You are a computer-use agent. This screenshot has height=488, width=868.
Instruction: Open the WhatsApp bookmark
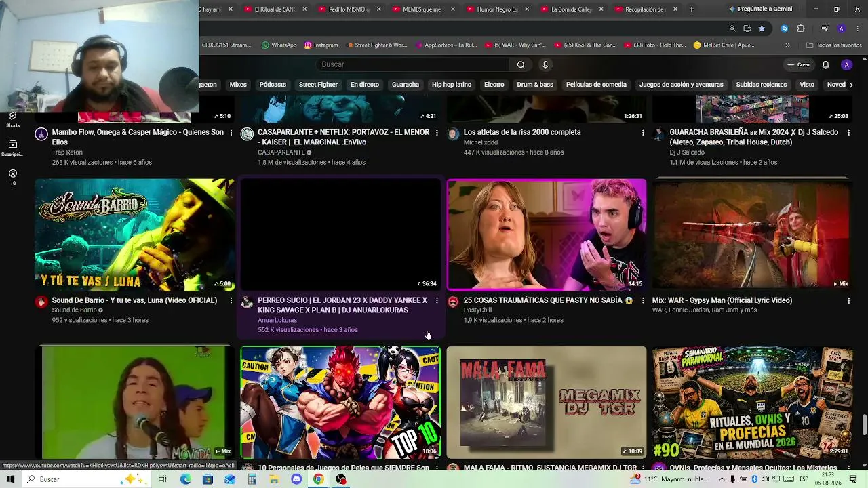coord(279,45)
